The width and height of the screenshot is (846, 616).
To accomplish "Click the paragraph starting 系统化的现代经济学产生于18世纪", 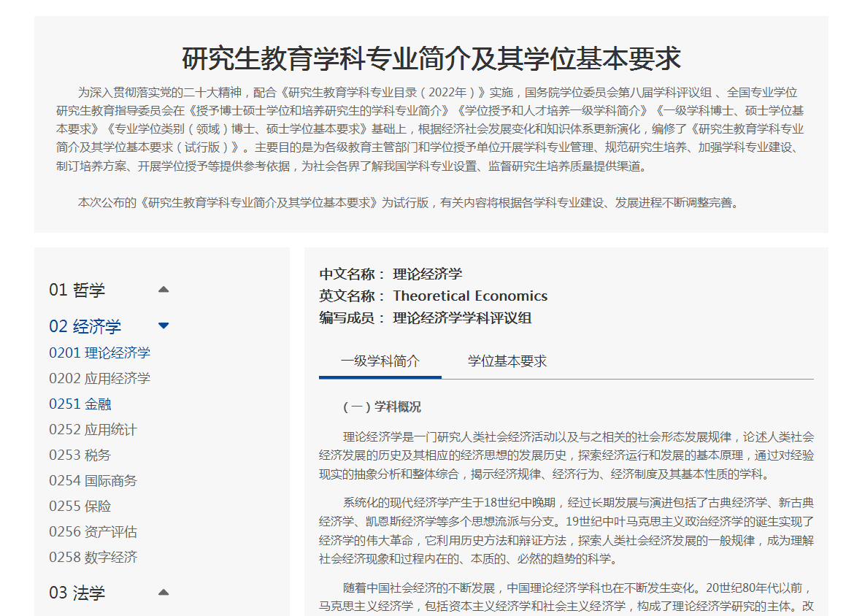I will (566, 531).
